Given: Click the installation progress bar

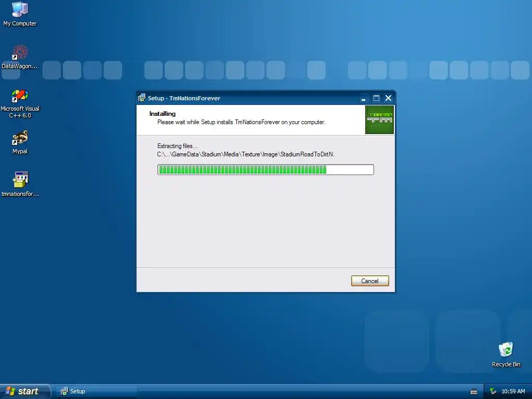Looking at the screenshot, I should (265, 170).
